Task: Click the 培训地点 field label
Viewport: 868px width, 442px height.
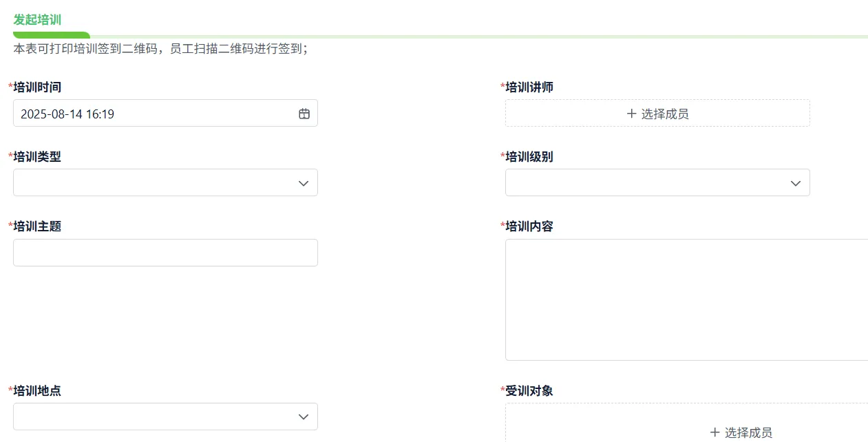Action: click(x=37, y=391)
